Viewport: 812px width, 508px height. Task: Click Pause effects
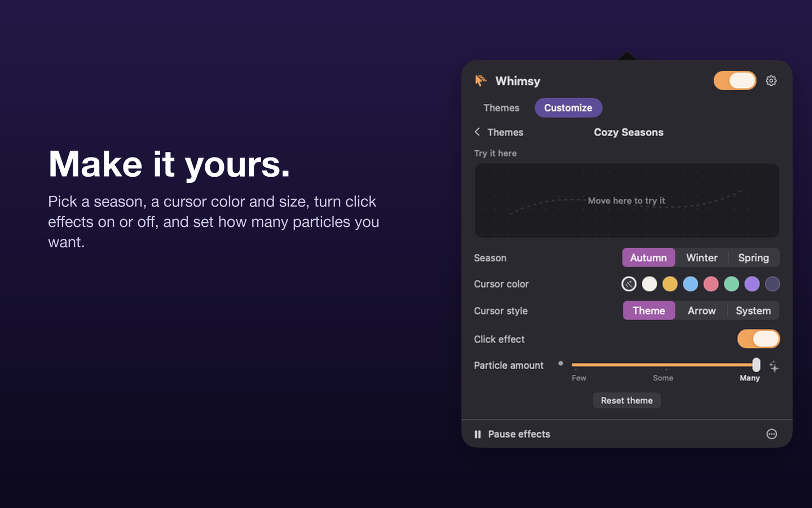[519, 434]
